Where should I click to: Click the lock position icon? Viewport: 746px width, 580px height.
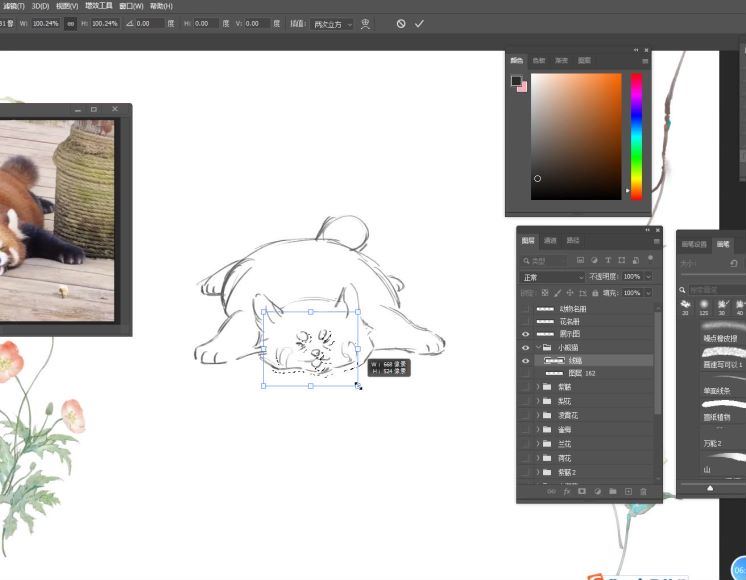[569, 293]
